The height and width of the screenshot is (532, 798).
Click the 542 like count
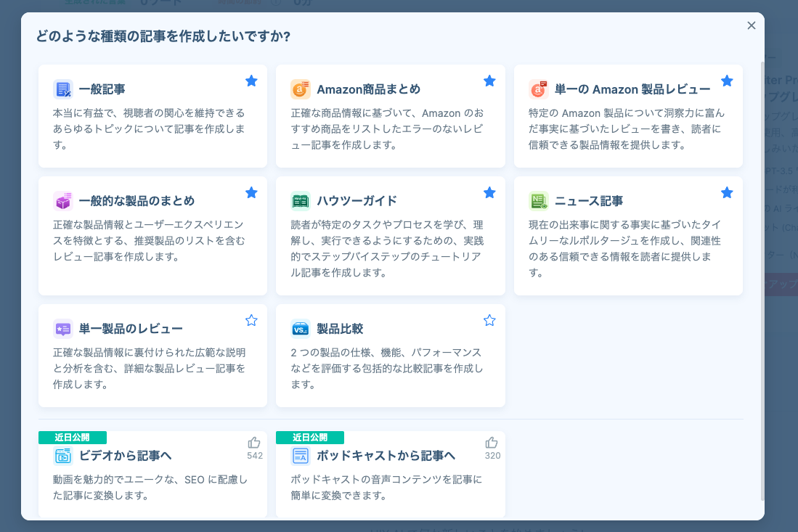(255, 456)
